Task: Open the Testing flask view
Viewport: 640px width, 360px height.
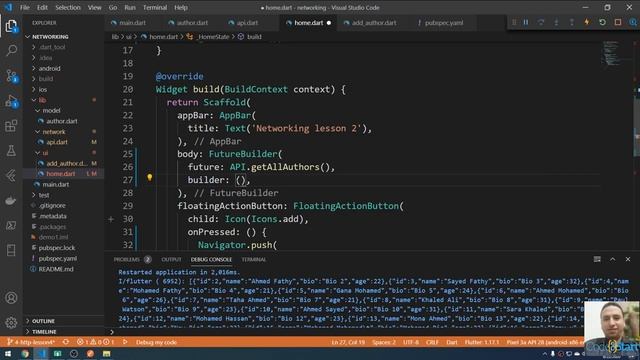Action: coord(11,151)
